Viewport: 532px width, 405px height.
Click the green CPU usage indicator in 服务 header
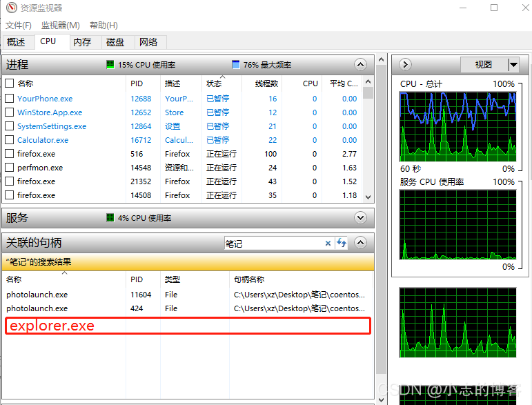(110, 218)
